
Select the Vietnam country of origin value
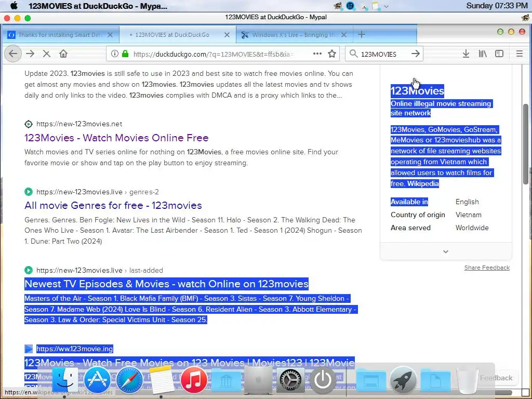[x=468, y=215]
